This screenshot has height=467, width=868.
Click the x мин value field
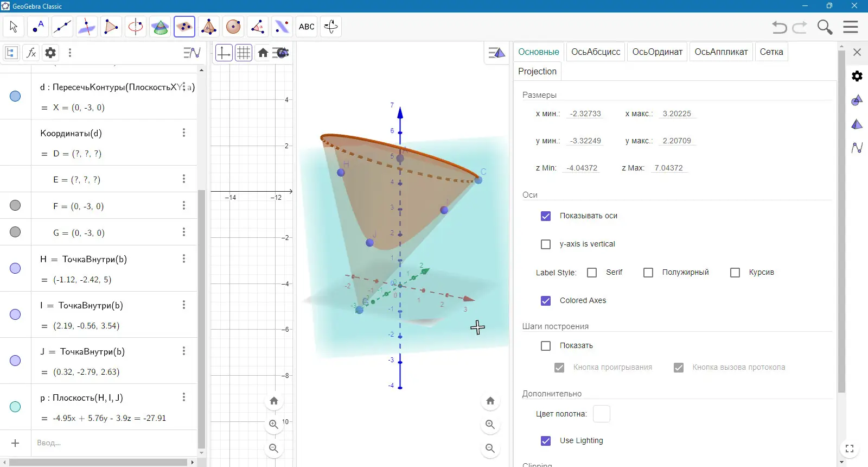[x=585, y=114]
